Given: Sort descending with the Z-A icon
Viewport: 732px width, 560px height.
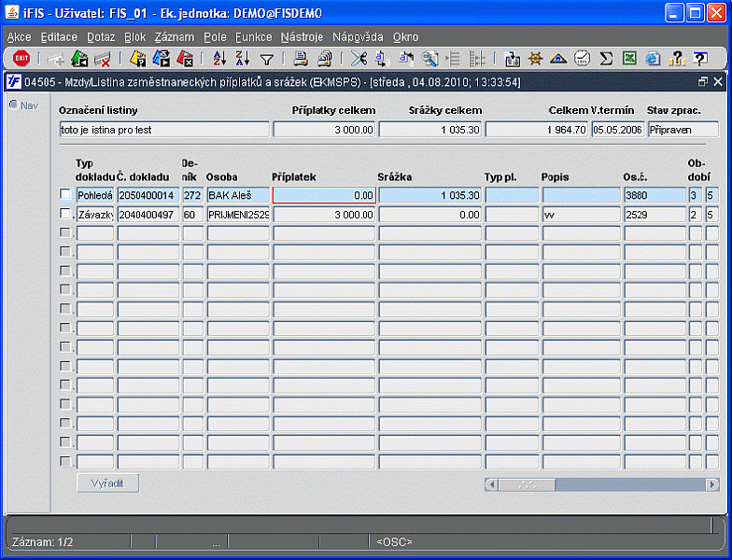Looking at the screenshot, I should click(243, 59).
